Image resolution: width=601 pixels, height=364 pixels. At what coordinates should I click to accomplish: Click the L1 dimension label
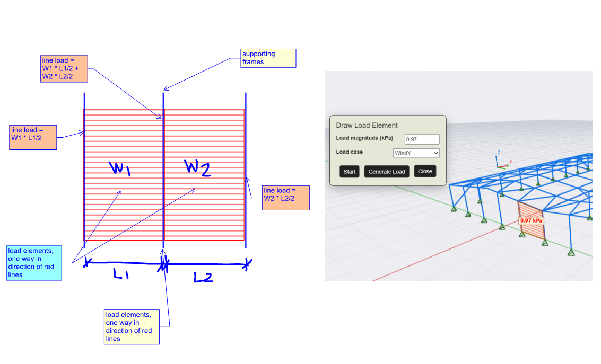[121, 273]
